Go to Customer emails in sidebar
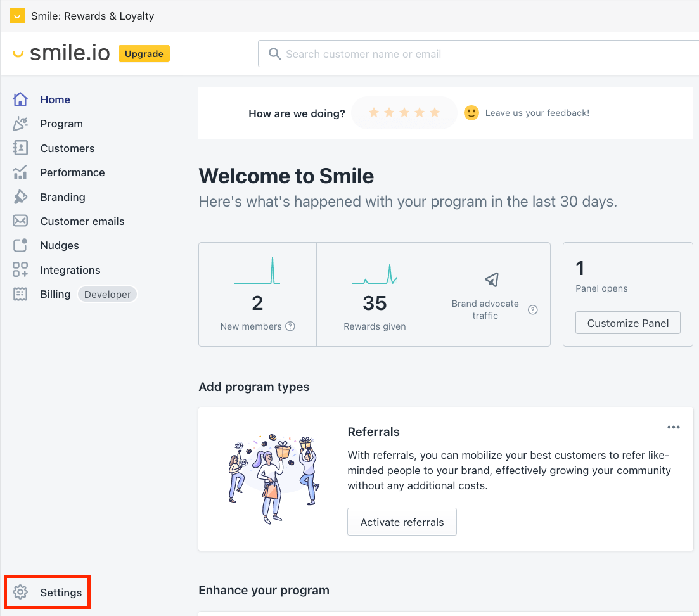This screenshot has height=616, width=699. point(82,221)
